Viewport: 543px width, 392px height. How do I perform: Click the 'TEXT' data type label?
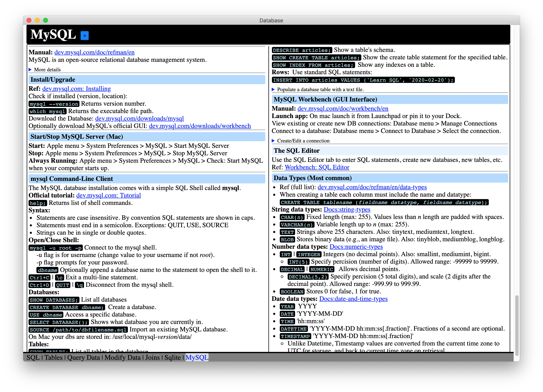click(287, 232)
